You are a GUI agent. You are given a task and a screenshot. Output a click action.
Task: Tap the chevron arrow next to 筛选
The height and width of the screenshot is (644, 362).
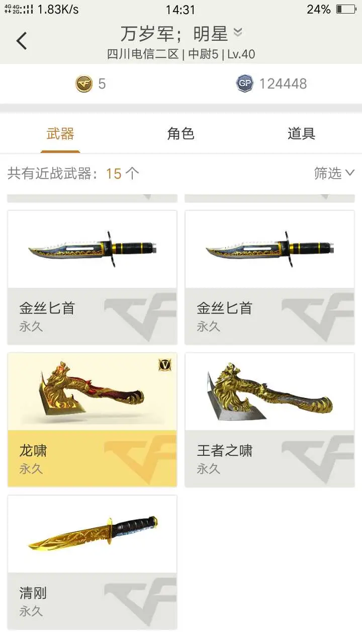coord(350,173)
